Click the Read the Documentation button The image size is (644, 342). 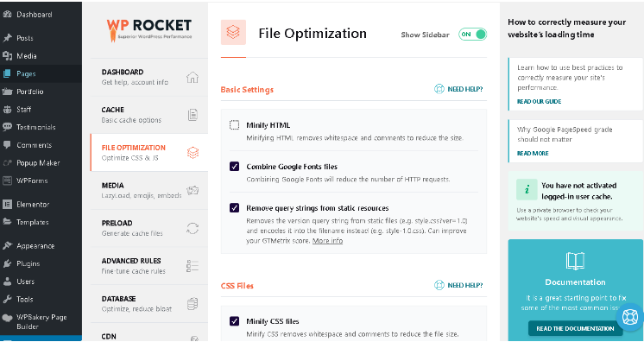575,328
